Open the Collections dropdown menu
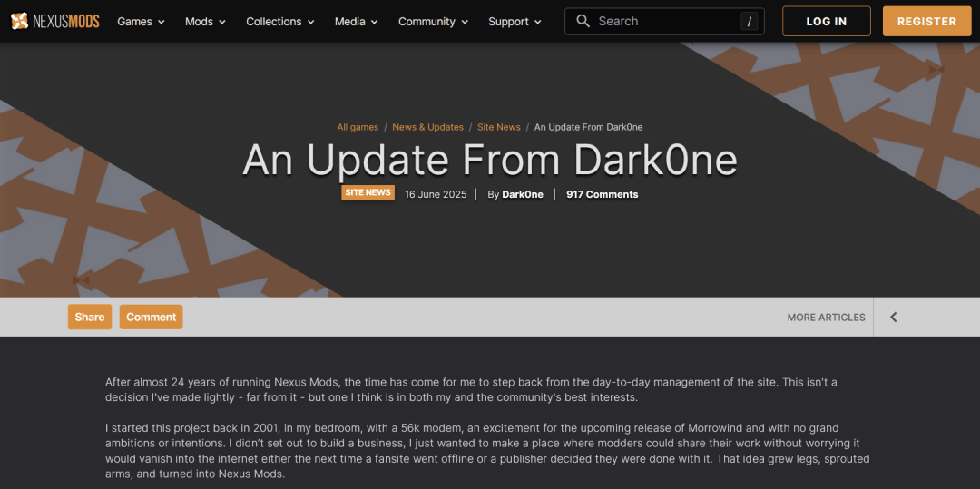The height and width of the screenshot is (489, 980). click(x=279, y=21)
